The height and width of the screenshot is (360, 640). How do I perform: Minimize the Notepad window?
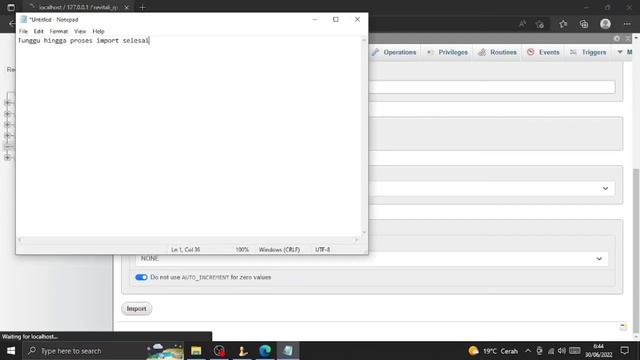click(x=315, y=19)
